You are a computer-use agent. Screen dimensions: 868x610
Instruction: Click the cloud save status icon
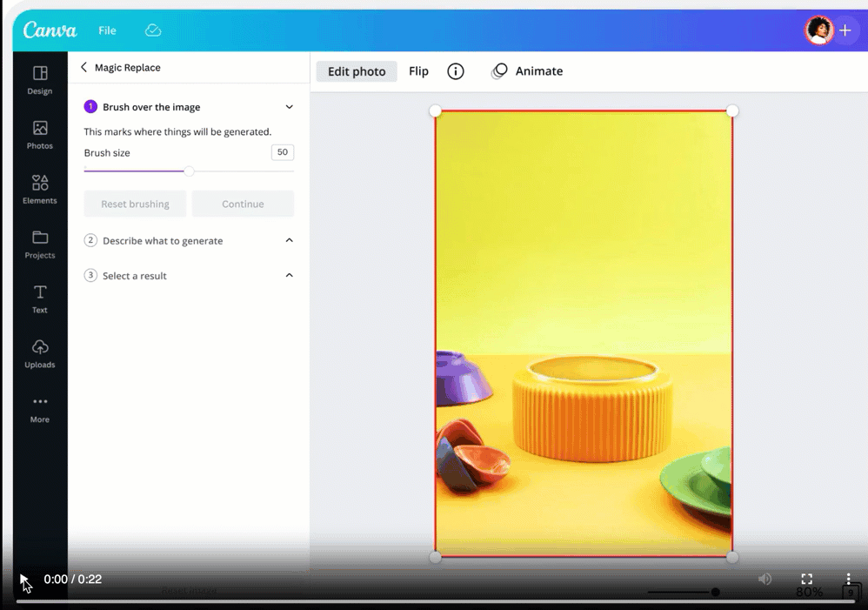click(153, 30)
